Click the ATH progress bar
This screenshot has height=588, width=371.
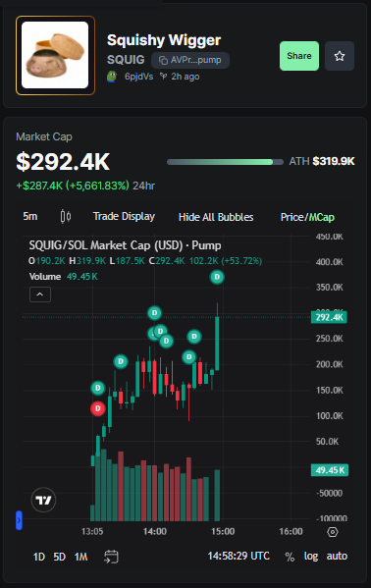point(225,162)
